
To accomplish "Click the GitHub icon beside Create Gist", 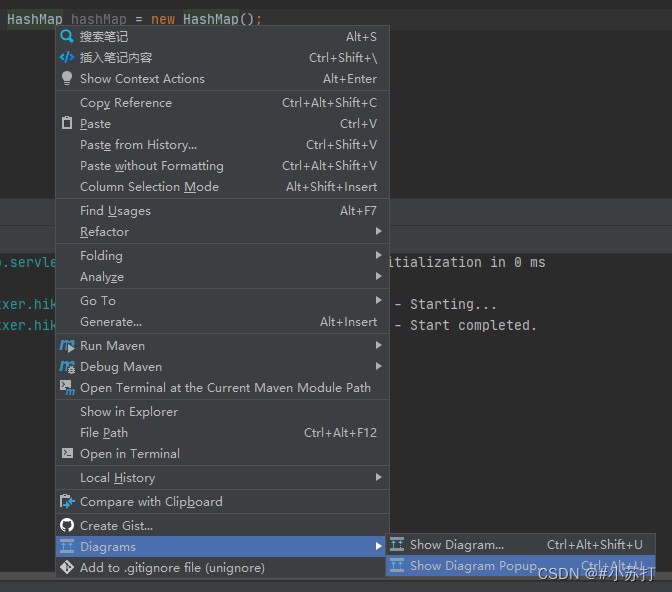I will (x=67, y=525).
